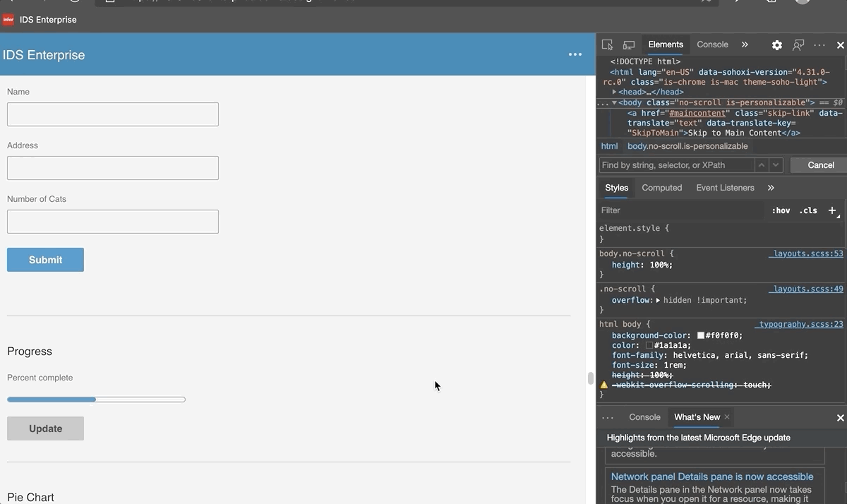Viewport: 847px width, 504px height.
Task: Collapse the body element node
Action: click(614, 102)
